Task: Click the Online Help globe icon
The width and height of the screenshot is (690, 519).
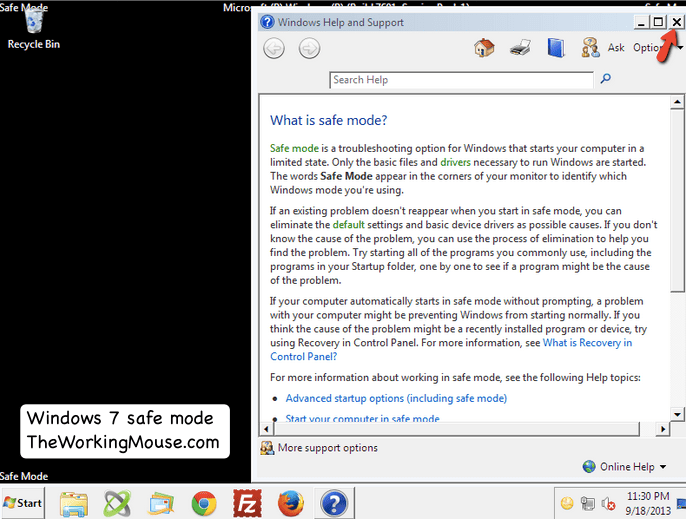Action: click(x=589, y=467)
